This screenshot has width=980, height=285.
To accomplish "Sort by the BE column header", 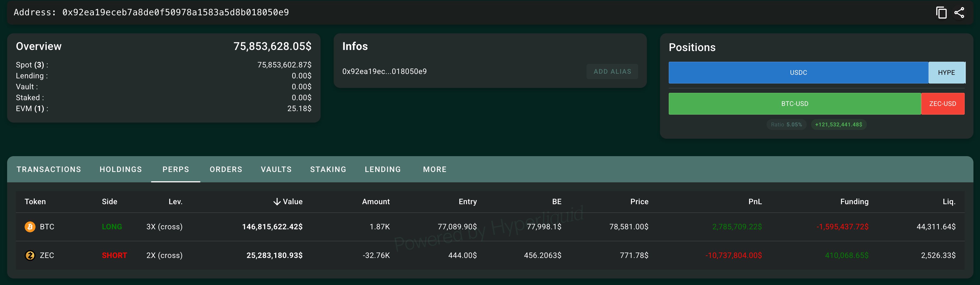I will point(557,201).
